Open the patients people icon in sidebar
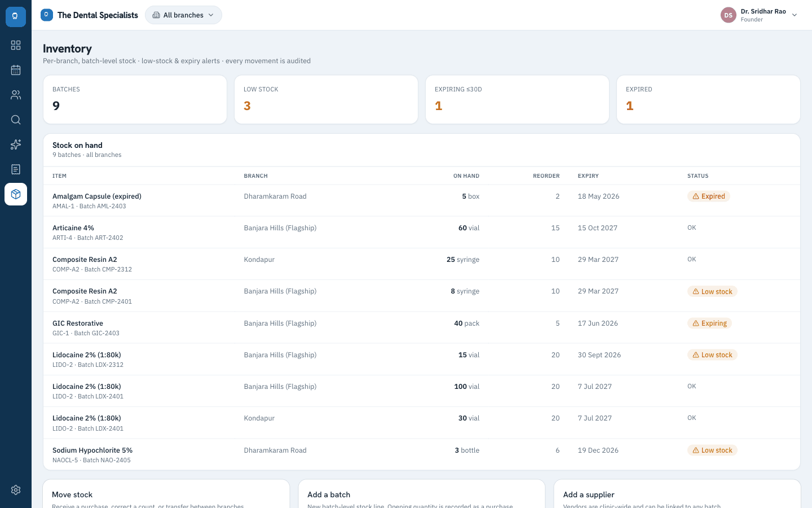The width and height of the screenshot is (812, 508). pyautogui.click(x=16, y=95)
